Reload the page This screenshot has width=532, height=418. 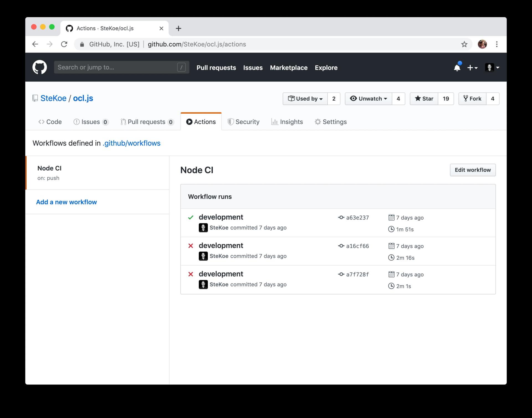(64, 44)
